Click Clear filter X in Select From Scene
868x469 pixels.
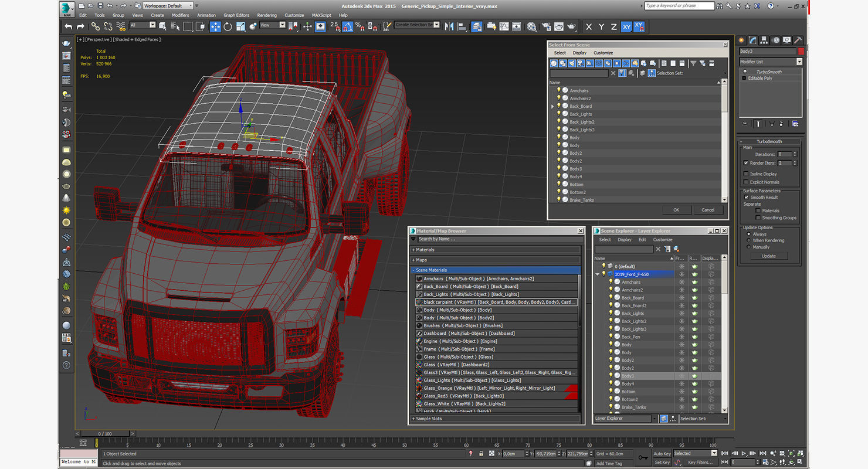tap(613, 73)
